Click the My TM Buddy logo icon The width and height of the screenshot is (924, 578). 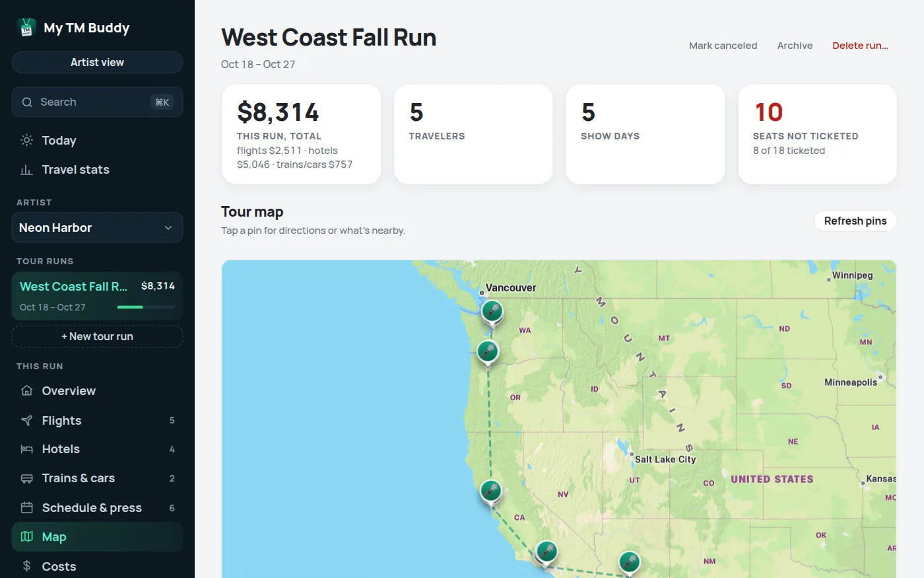pyautogui.click(x=26, y=28)
